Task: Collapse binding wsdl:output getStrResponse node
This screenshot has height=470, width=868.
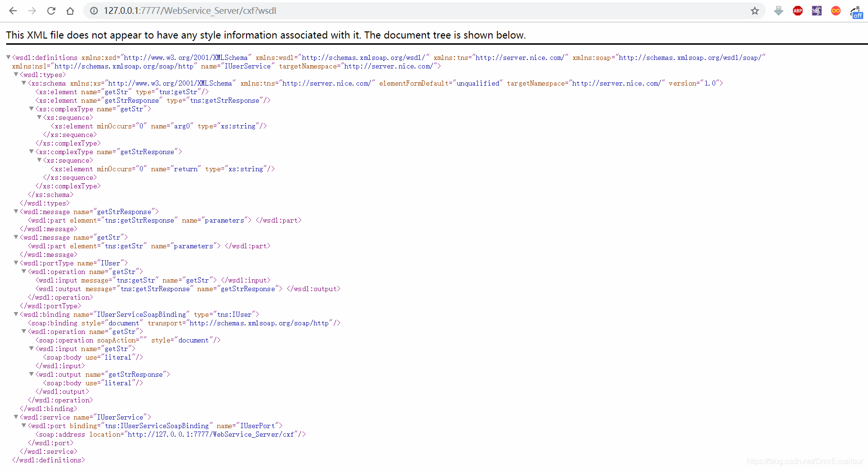Action: (x=31, y=374)
